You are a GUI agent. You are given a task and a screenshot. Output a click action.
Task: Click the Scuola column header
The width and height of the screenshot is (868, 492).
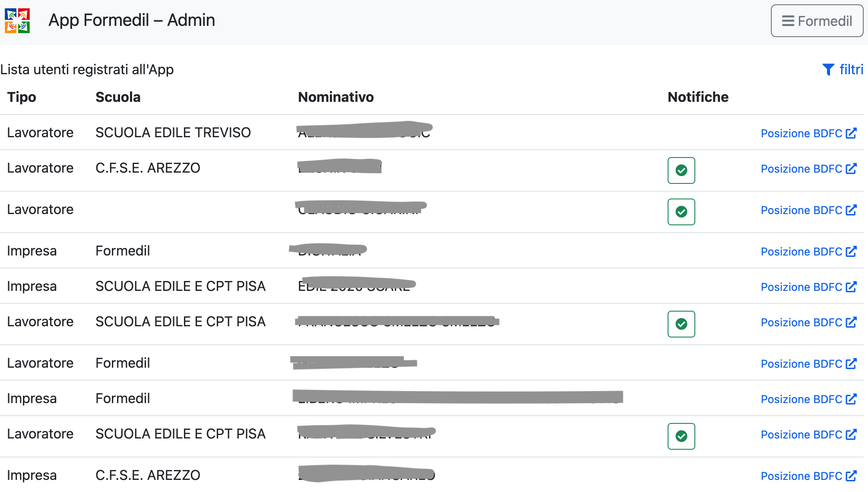pyautogui.click(x=118, y=97)
